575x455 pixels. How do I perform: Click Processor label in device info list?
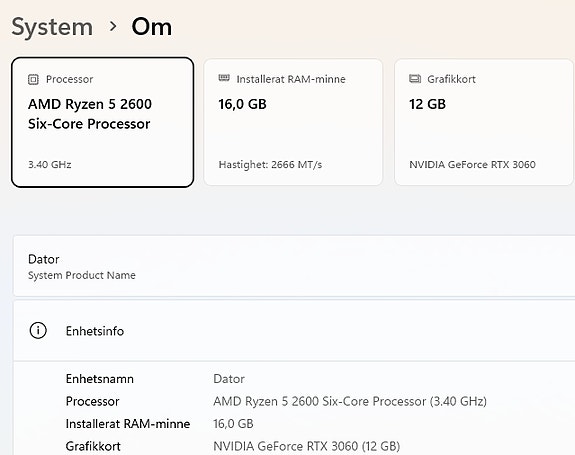point(92,401)
